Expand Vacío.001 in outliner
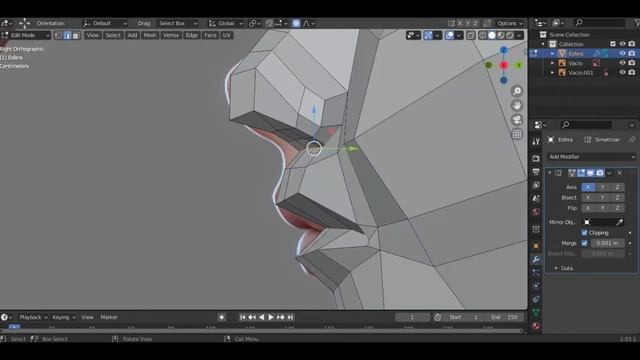This screenshot has height=360, width=640. point(552,73)
